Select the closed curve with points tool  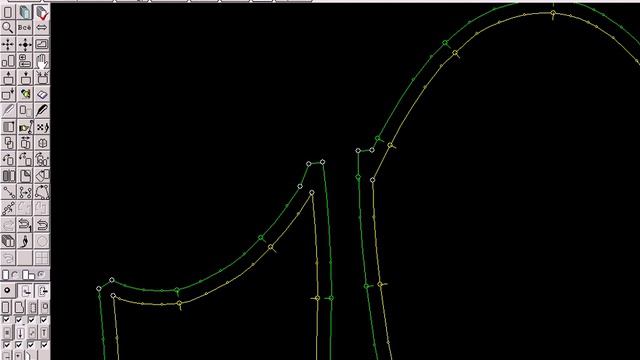42,192
